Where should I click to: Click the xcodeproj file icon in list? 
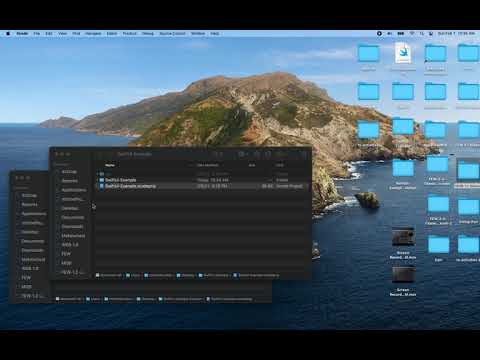[x=102, y=186]
